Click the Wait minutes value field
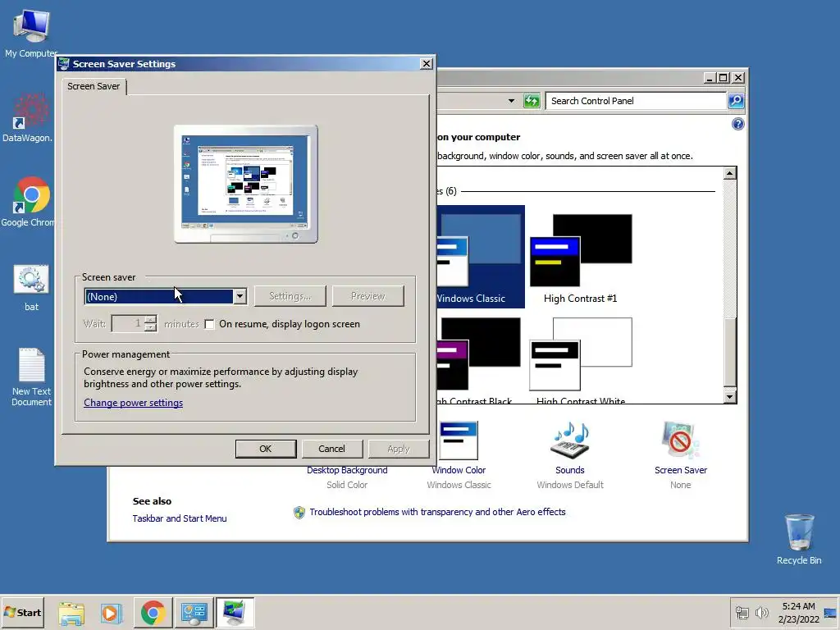840x630 pixels. coord(128,323)
